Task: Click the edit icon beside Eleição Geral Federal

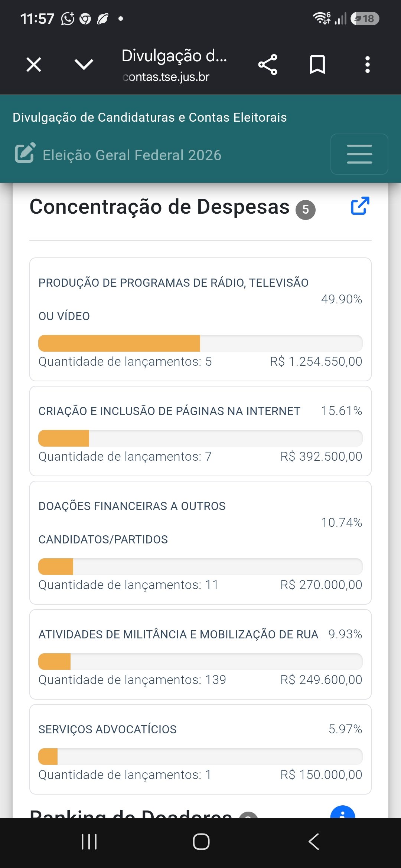Action: [25, 153]
